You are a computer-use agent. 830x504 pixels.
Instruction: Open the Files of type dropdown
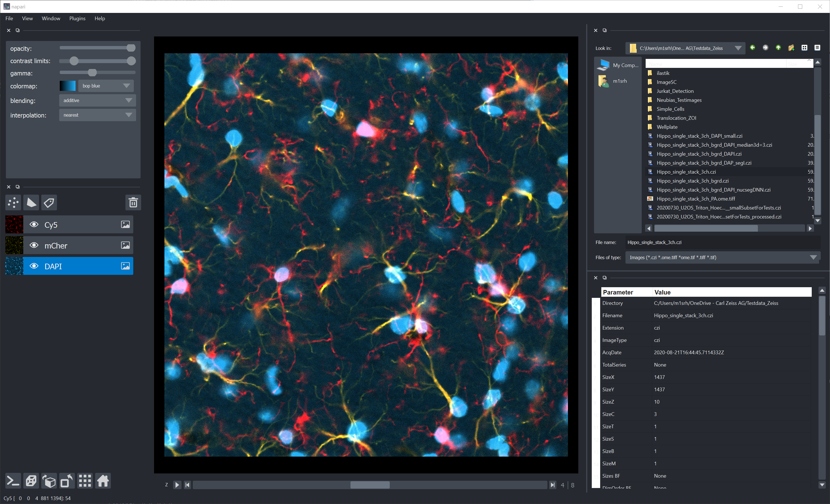click(x=722, y=257)
